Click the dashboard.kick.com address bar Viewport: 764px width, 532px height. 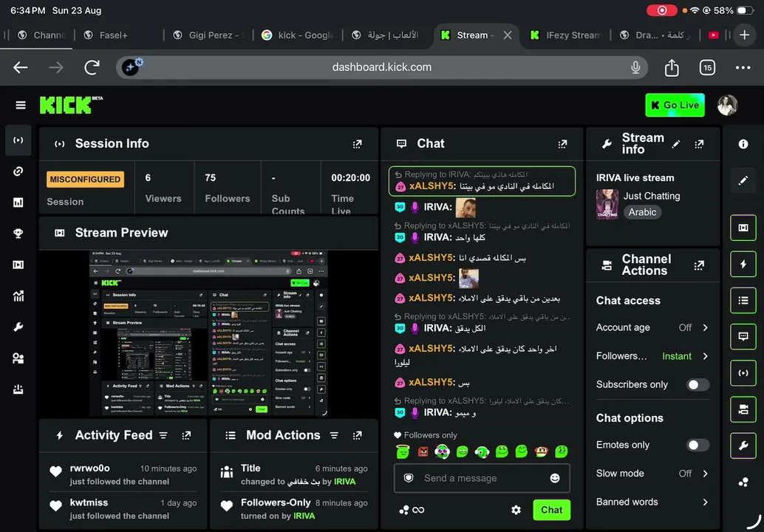[381, 68]
